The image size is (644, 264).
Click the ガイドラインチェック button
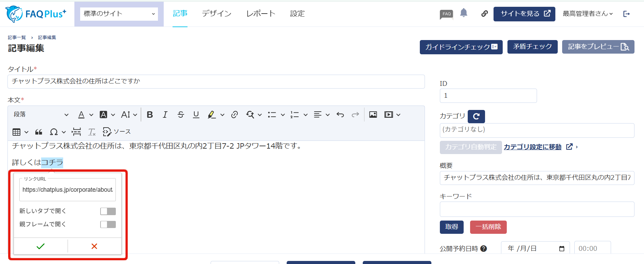click(x=461, y=47)
